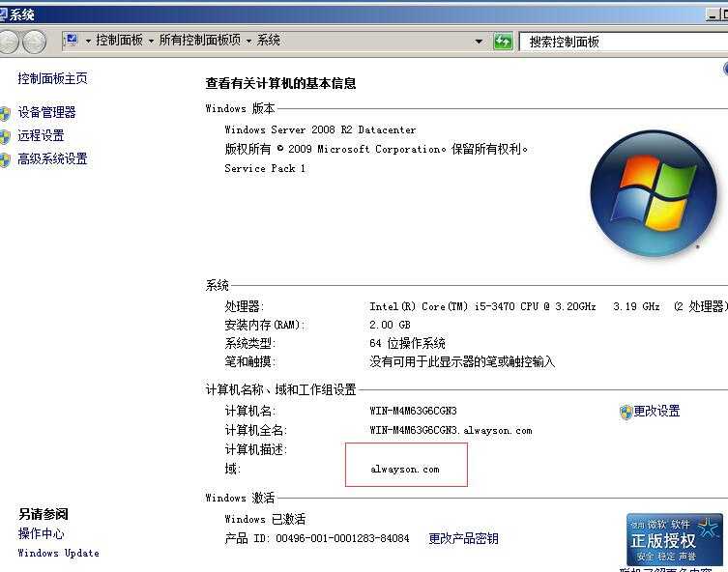Open 操作中心 link

[x=41, y=534]
